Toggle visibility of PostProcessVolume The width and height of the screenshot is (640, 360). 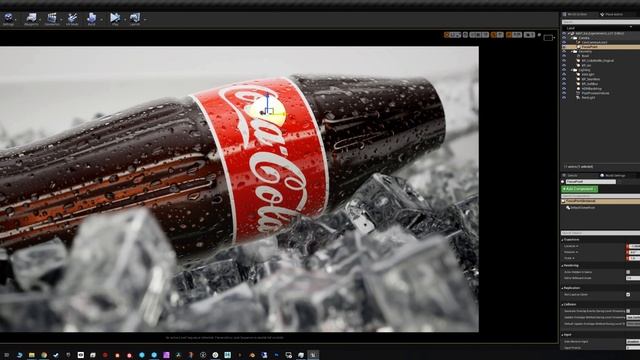click(x=564, y=93)
